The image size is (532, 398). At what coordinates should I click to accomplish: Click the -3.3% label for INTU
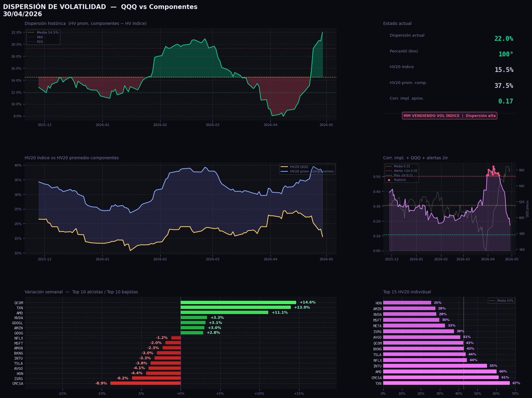pyautogui.click(x=145, y=358)
